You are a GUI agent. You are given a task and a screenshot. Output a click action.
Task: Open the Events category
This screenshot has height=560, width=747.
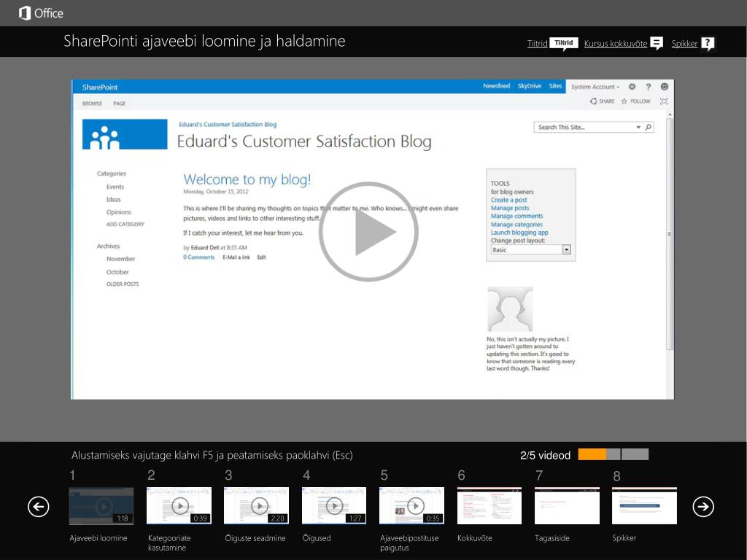tap(115, 187)
